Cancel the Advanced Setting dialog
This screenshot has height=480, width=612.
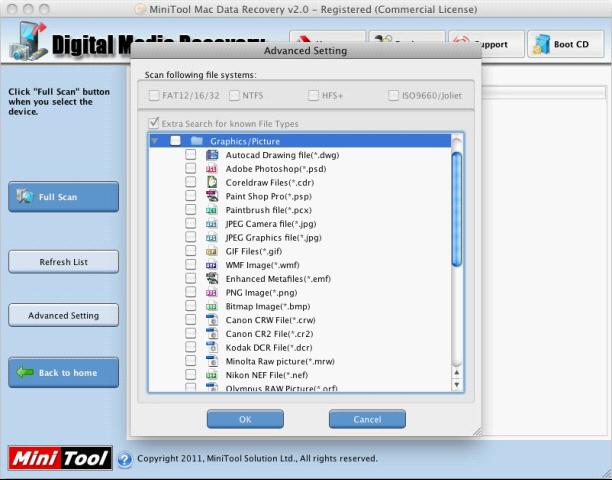[367, 419]
